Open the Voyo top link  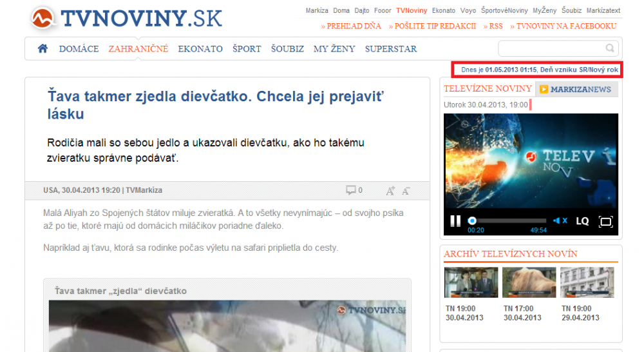[468, 11]
